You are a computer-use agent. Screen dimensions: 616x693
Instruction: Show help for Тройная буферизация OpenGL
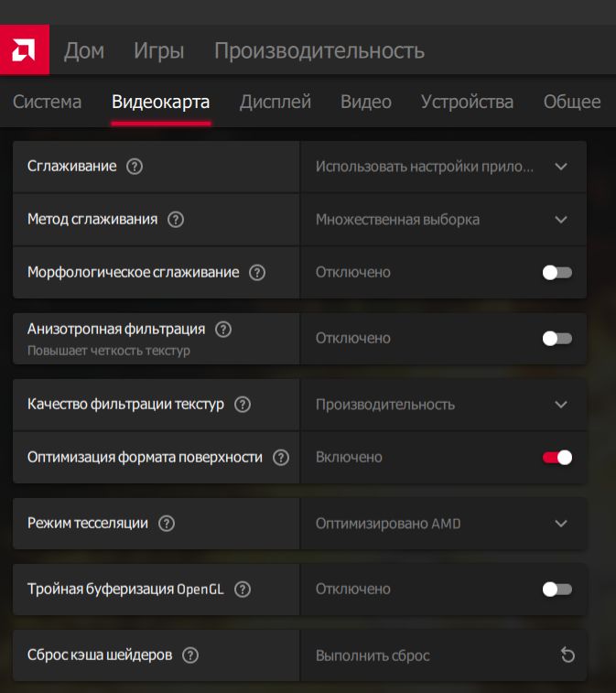click(x=243, y=590)
